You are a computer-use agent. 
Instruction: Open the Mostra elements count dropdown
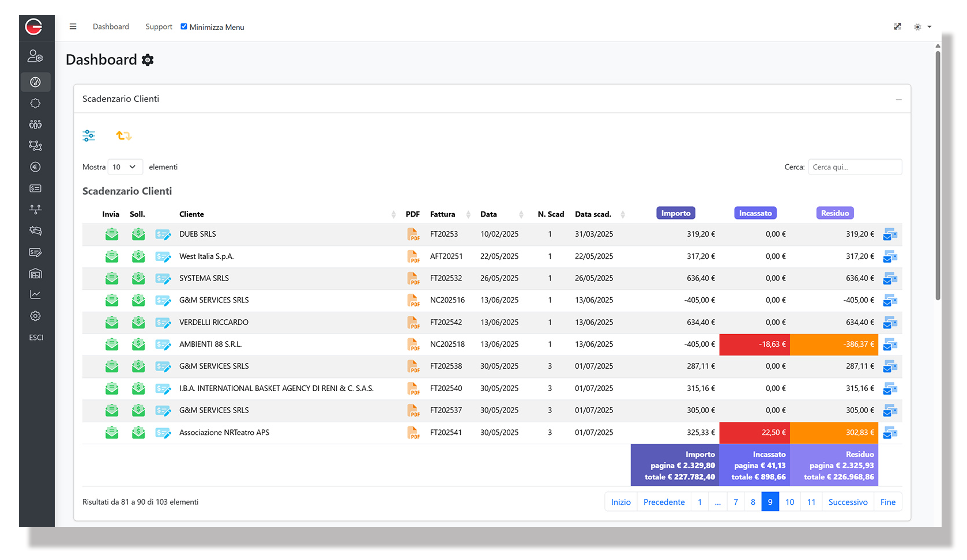coord(125,167)
